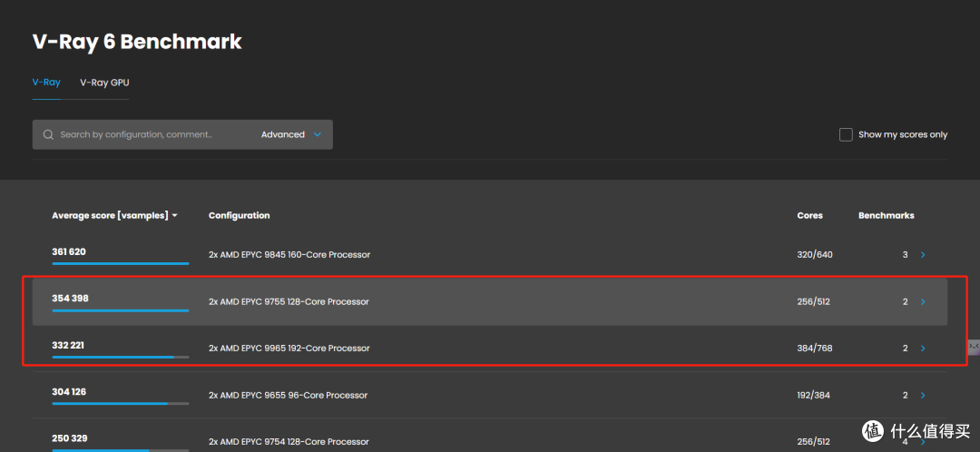Click the V-Ray 6 Benchmark heading
Viewport: 980px width, 452px height.
[x=137, y=42]
